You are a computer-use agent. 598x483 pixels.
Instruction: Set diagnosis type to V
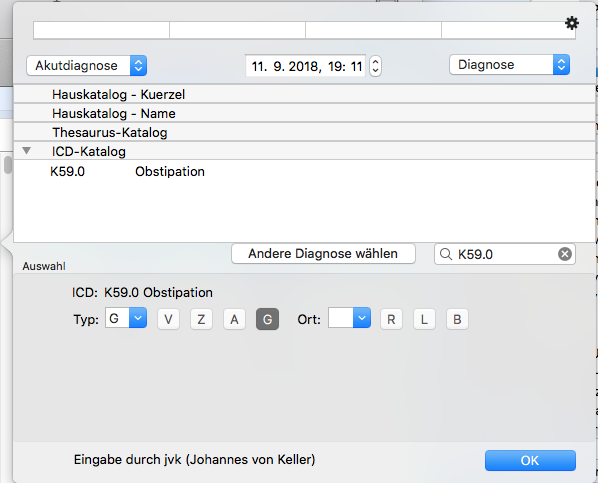[168, 319]
